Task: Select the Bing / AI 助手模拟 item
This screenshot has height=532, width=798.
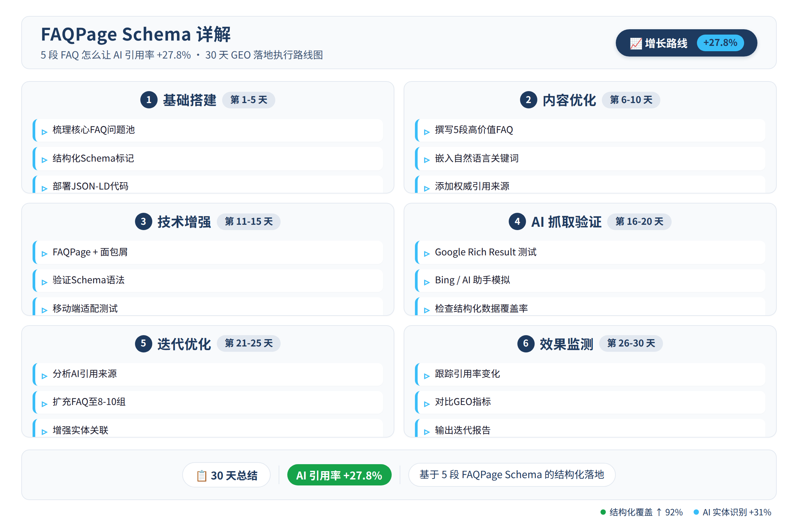Action: tap(590, 281)
